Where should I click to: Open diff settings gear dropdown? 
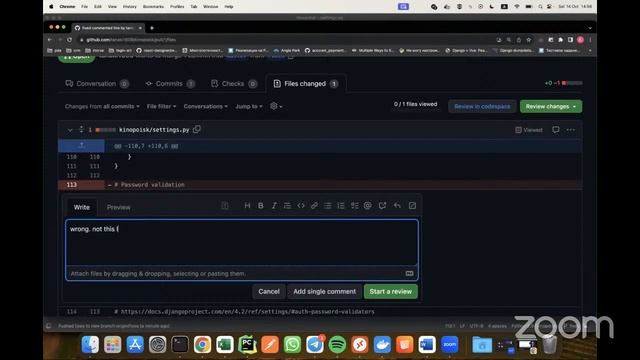tap(276, 106)
